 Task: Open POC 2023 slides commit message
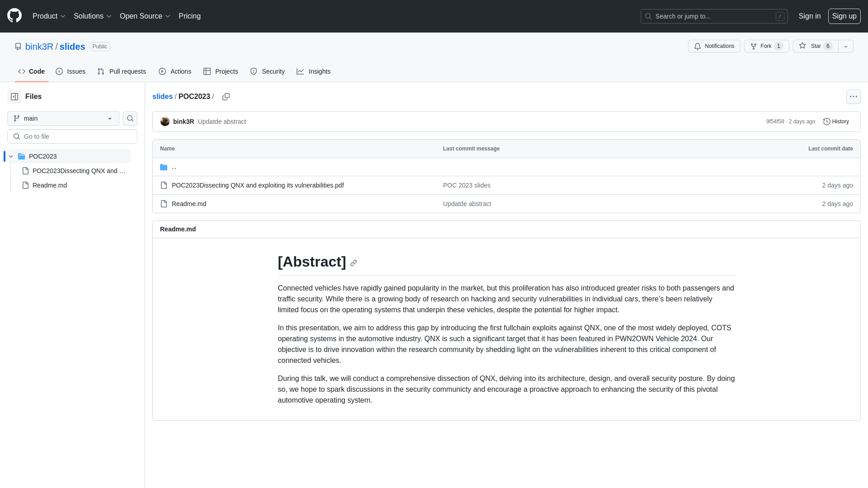[467, 185]
